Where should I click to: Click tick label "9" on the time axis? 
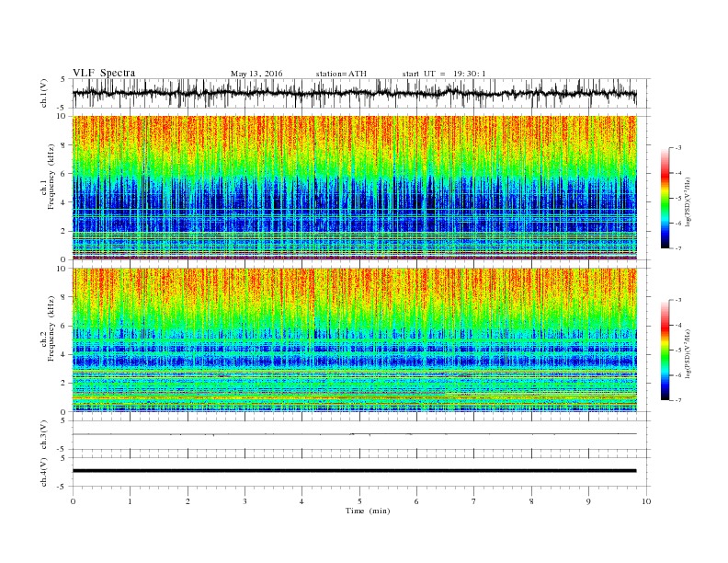click(588, 501)
